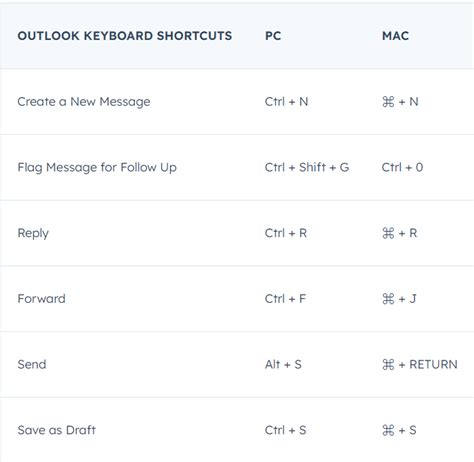Select the Ctrl + F PC shortcut
This screenshot has width=474, height=462.
click(285, 299)
